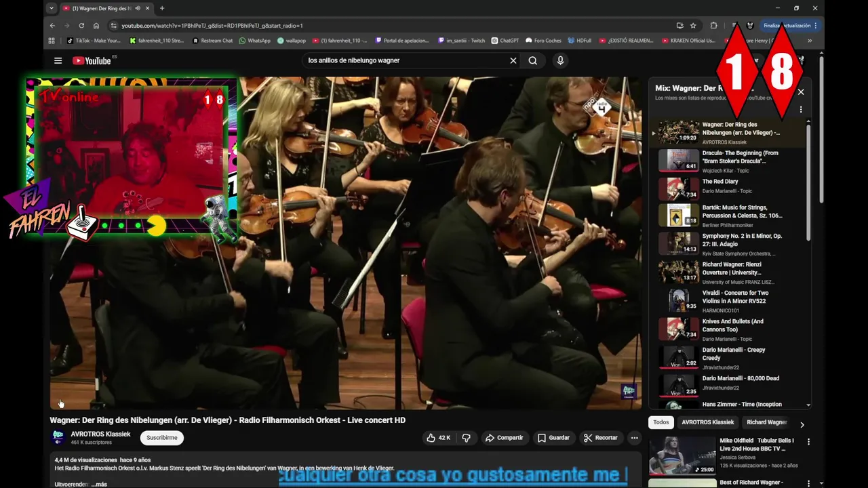Bookmark this page with the star

pos(693,26)
